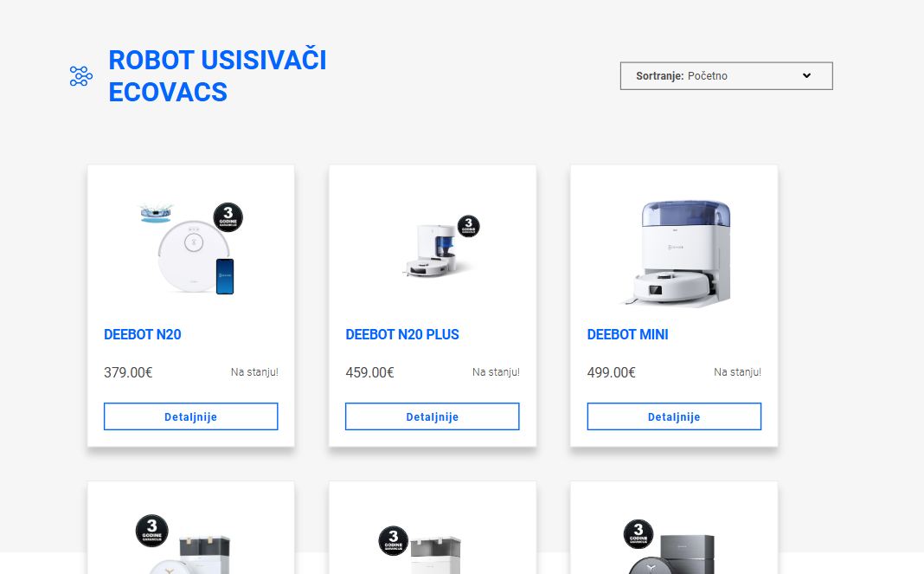This screenshot has width=924, height=574.
Task: Click the 3 godine warranty badge on DEEBOT N20
Action: coord(228,217)
